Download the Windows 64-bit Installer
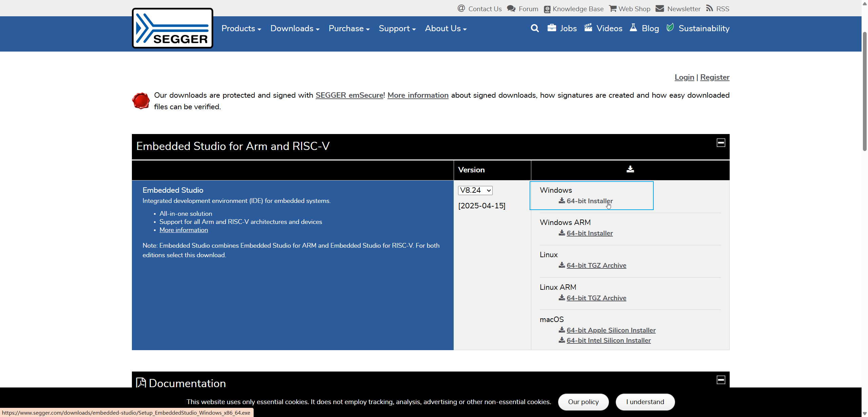The height and width of the screenshot is (417, 868). [590, 201]
